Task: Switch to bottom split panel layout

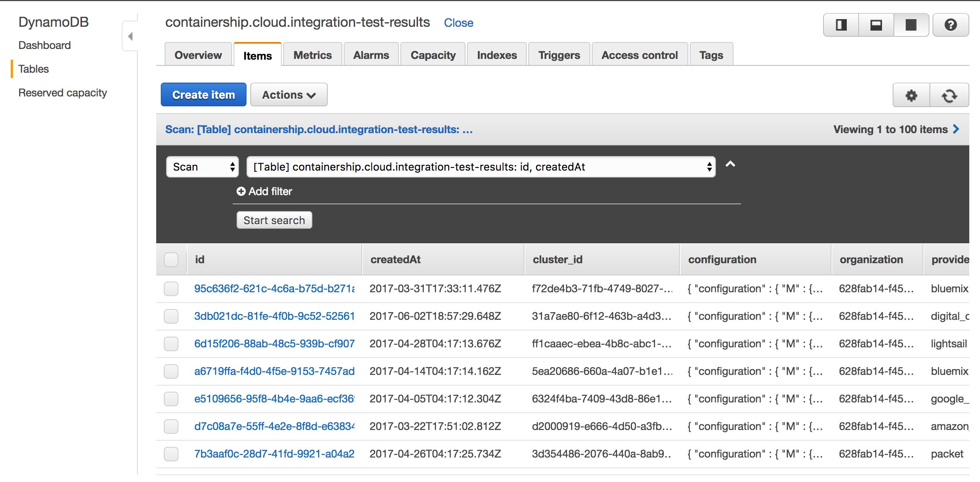Action: (x=876, y=25)
